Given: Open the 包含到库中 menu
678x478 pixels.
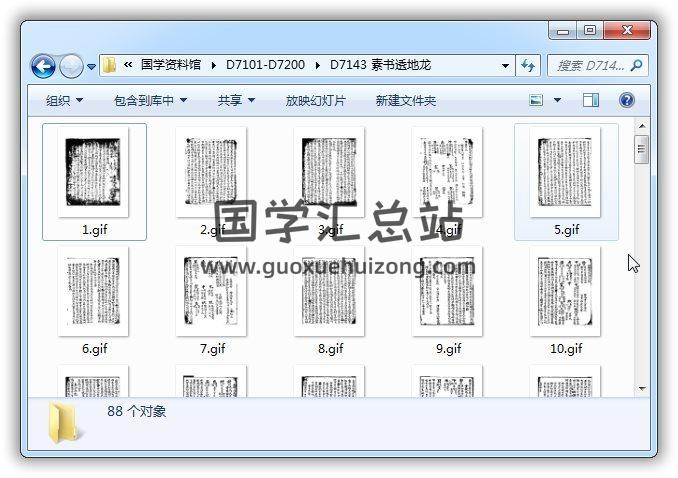Looking at the screenshot, I should pyautogui.click(x=150, y=100).
